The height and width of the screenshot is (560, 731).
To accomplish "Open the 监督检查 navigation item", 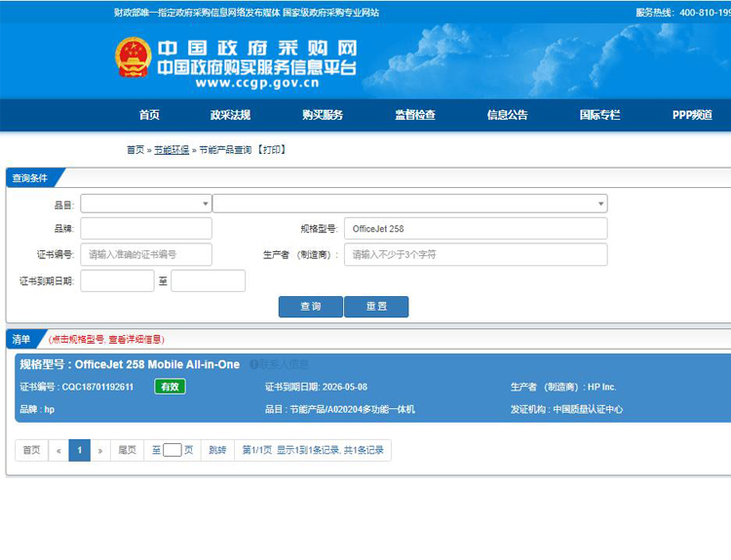I will 415,115.
